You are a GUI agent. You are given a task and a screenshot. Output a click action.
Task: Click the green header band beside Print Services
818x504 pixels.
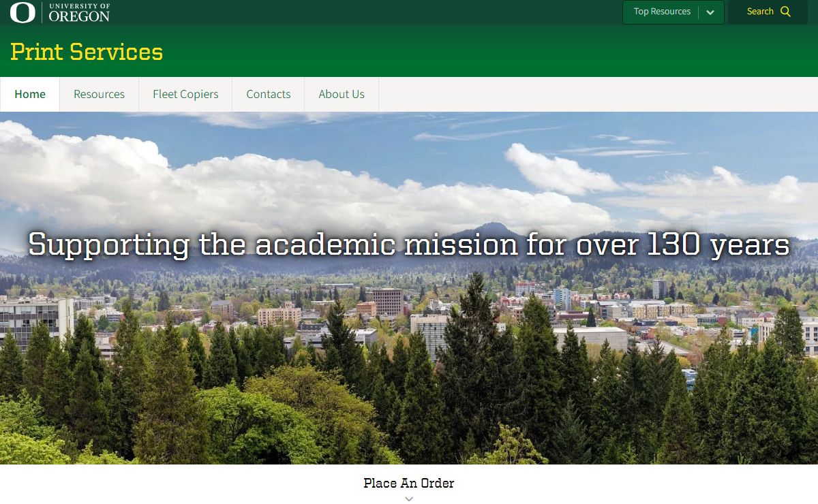click(x=477, y=52)
